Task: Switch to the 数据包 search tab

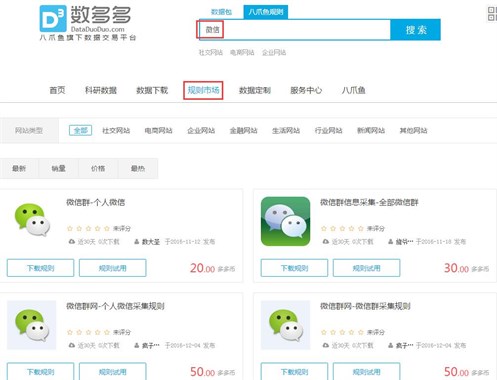Action: [221, 12]
